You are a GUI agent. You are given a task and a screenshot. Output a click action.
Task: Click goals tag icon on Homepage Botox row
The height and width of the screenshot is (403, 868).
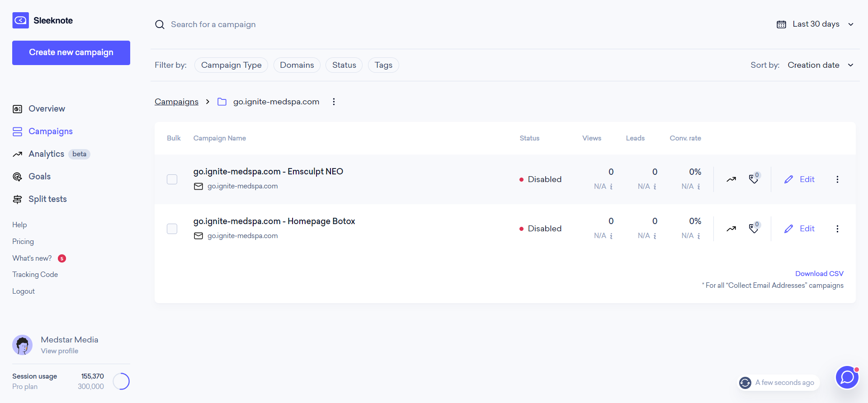(754, 228)
